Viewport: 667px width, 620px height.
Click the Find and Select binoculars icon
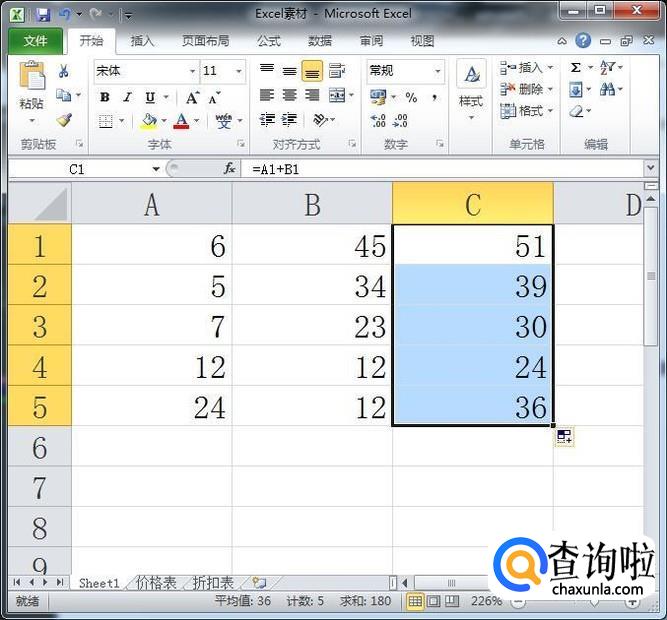coord(607,90)
